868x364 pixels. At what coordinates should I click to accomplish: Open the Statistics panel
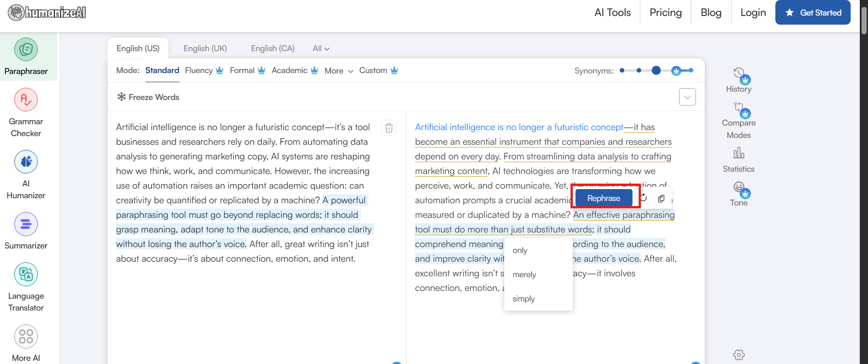[x=738, y=159]
